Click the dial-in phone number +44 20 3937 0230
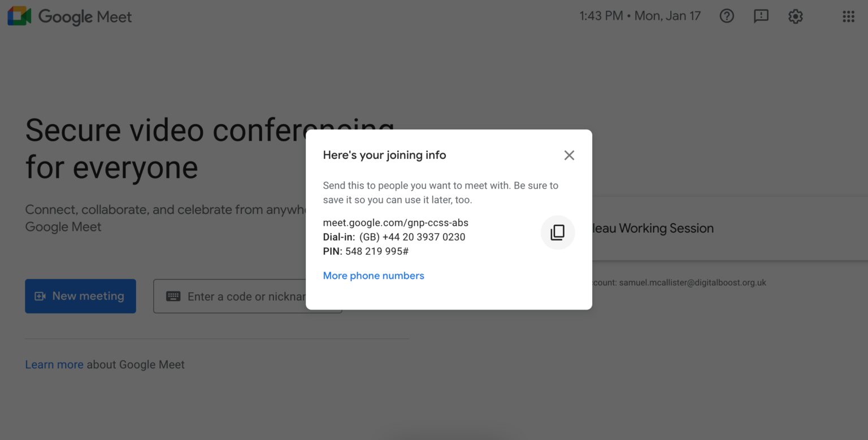This screenshot has height=440, width=868. (424, 237)
